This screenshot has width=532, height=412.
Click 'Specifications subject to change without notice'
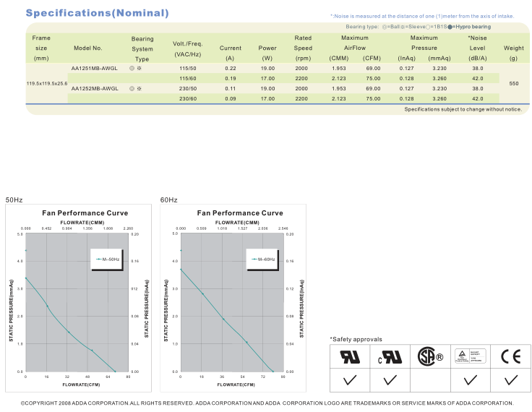coord(463,109)
